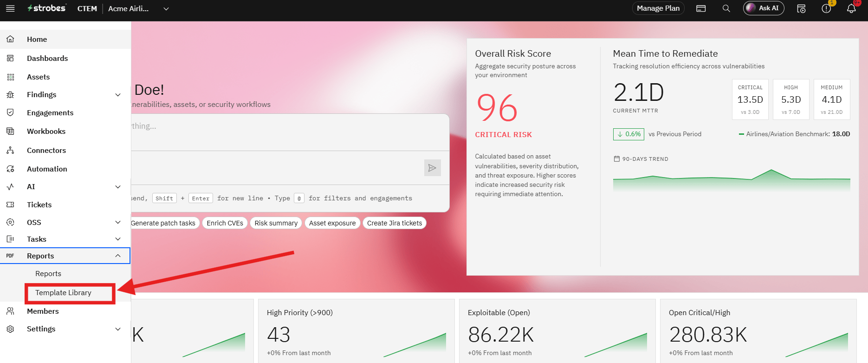This screenshot has height=363, width=868.
Task: Open the billing card icon in header
Action: [701, 8]
